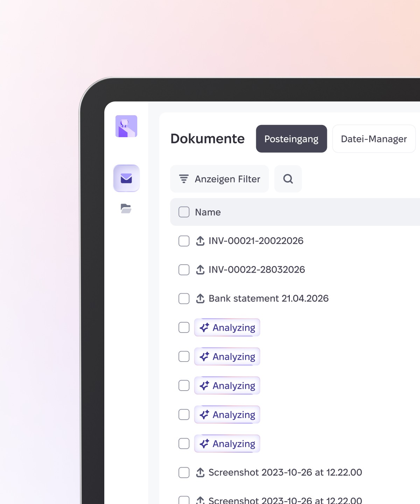Click upload icon beside INV-00021-20022026
The height and width of the screenshot is (504, 420).
click(x=200, y=241)
